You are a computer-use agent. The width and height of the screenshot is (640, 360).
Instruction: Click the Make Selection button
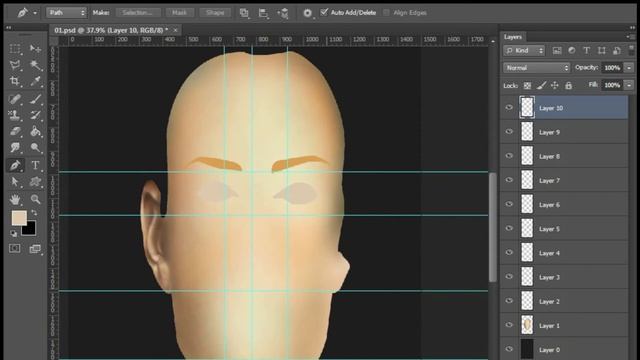pyautogui.click(x=138, y=13)
